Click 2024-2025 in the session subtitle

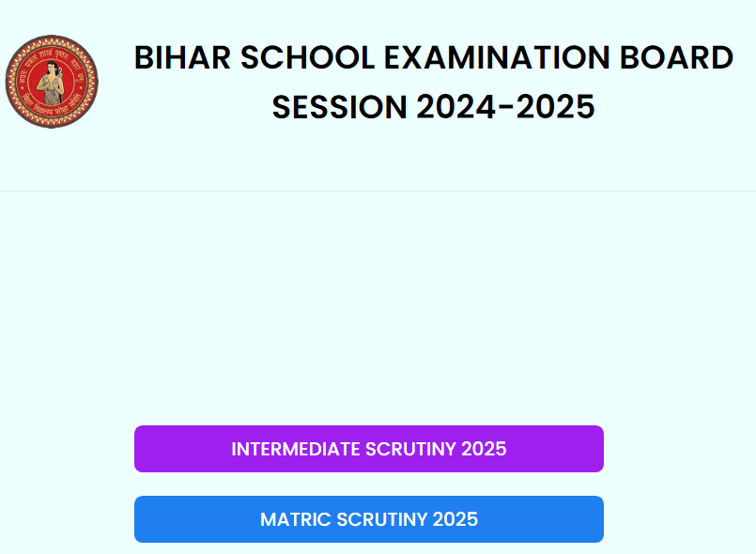pyautogui.click(x=505, y=107)
